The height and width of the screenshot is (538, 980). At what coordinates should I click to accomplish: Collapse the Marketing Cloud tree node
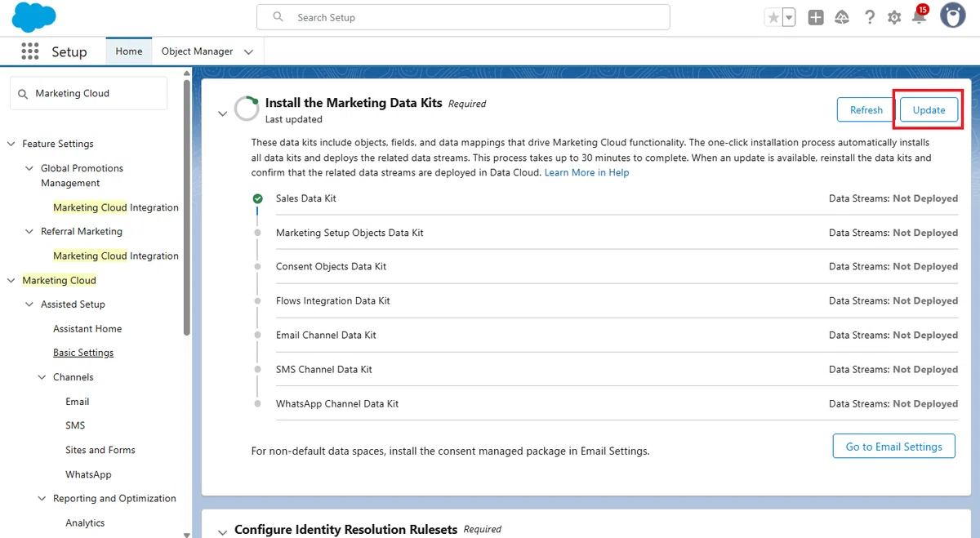[11, 280]
